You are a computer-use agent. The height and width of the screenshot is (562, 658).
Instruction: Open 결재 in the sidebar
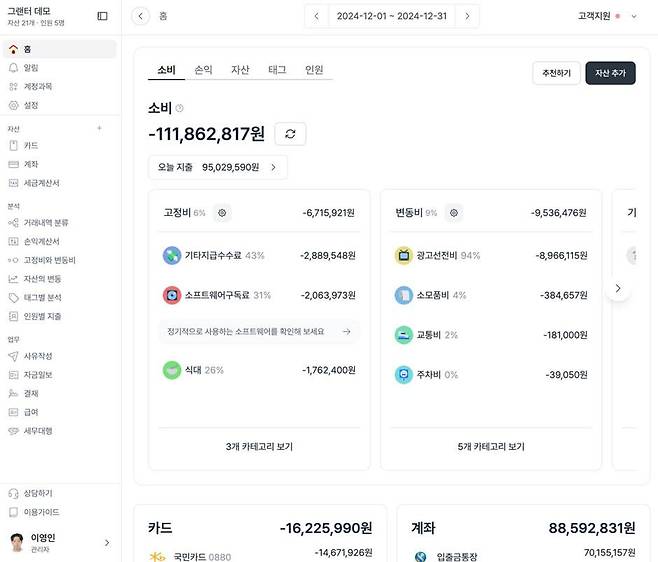[59, 393]
